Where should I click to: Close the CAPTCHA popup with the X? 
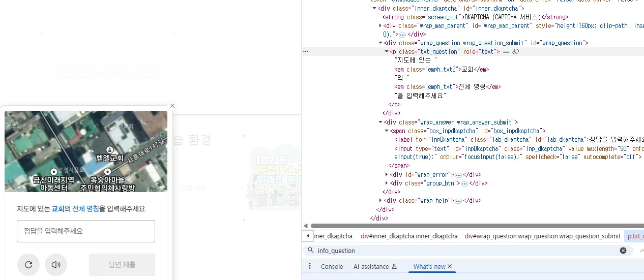(x=172, y=106)
